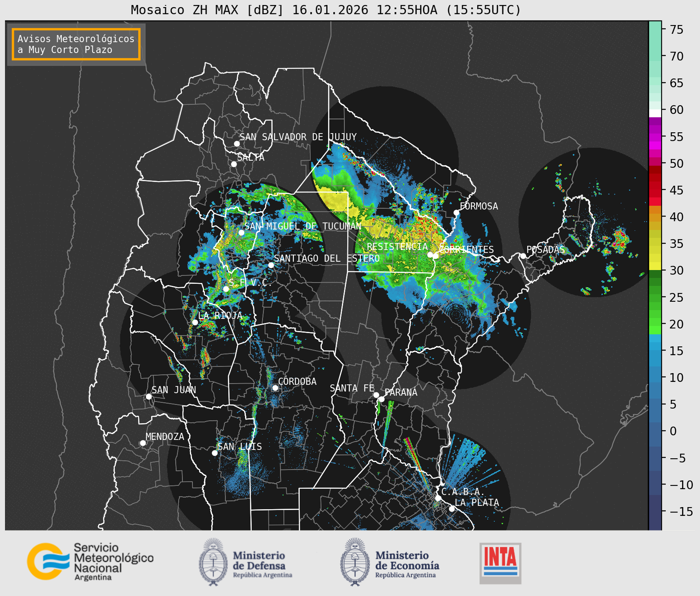Click the POSADAS city label
The image size is (700, 596).
pos(546,250)
